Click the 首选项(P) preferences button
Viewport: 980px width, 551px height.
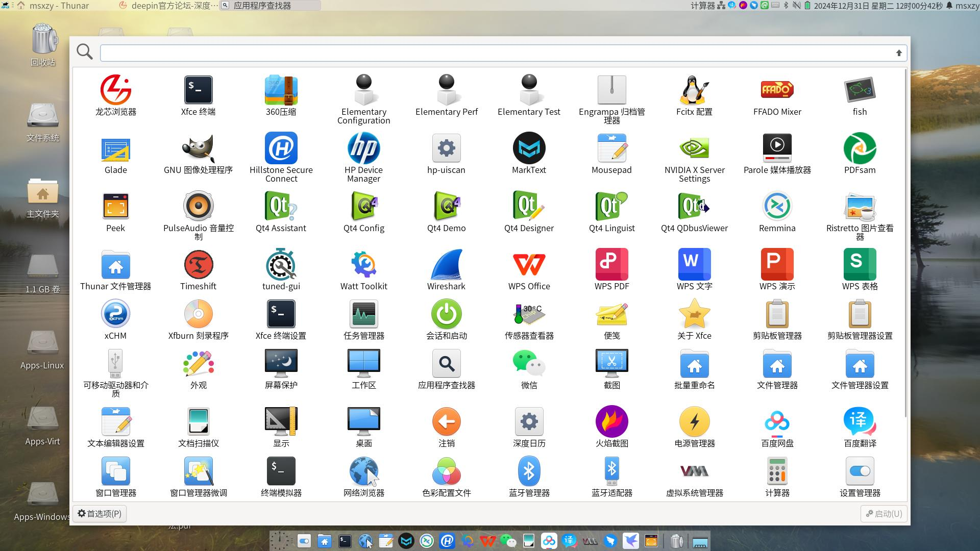click(100, 514)
